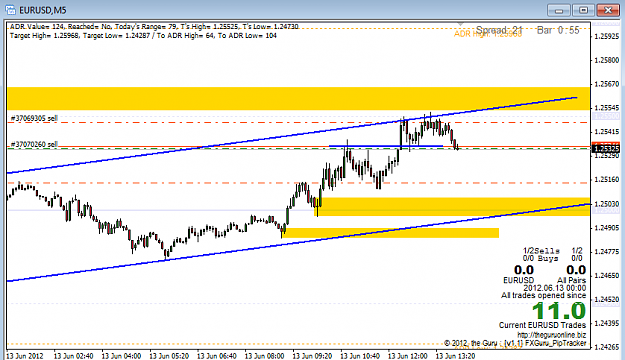Click the EURUSD,M5 chart window icon
The height and width of the screenshot is (360, 625).
pyautogui.click(x=10, y=10)
